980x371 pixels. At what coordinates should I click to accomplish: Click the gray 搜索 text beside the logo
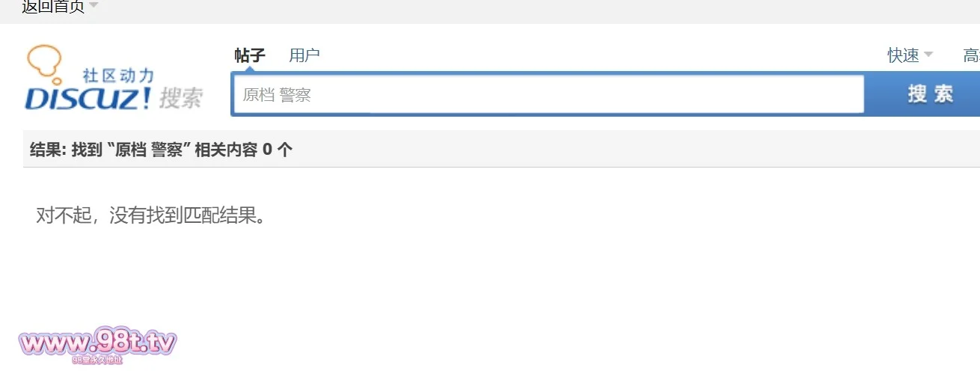(181, 98)
